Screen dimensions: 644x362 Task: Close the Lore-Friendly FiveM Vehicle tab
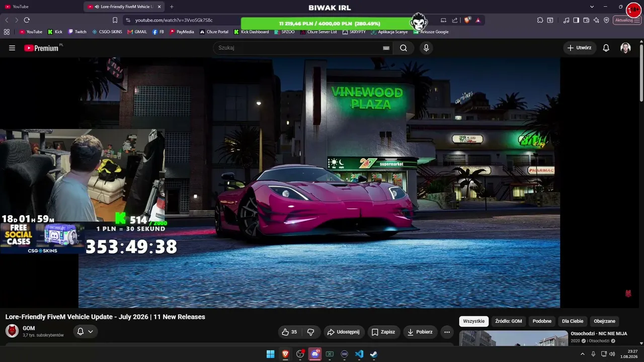pyautogui.click(x=159, y=7)
